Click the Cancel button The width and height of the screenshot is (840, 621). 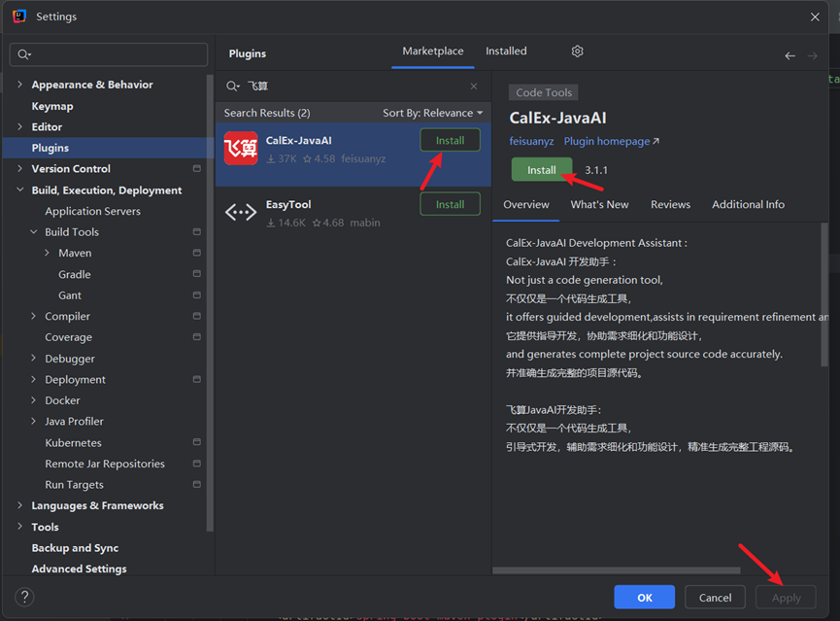[x=715, y=598]
